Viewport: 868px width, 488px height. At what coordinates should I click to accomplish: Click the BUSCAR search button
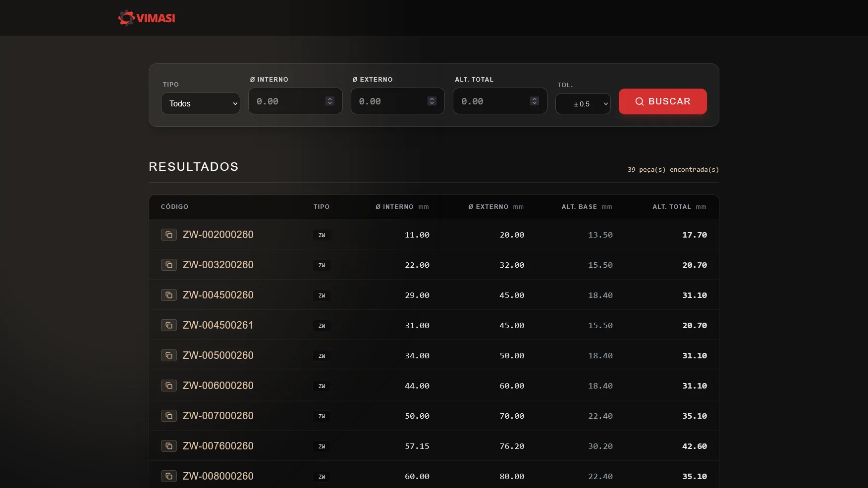[x=663, y=101]
